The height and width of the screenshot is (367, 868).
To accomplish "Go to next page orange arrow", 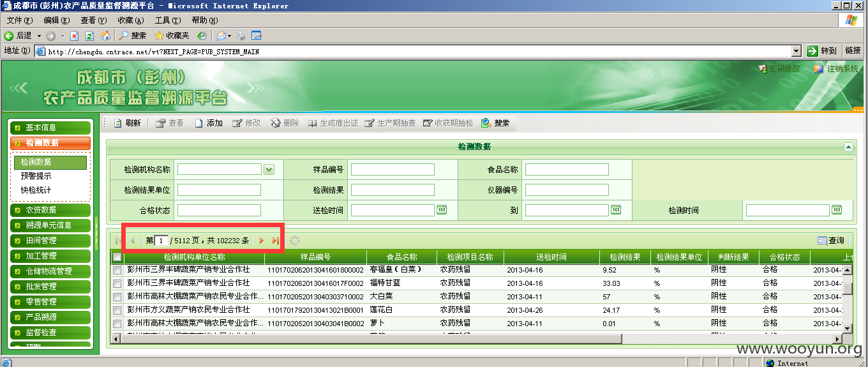I will pos(261,241).
